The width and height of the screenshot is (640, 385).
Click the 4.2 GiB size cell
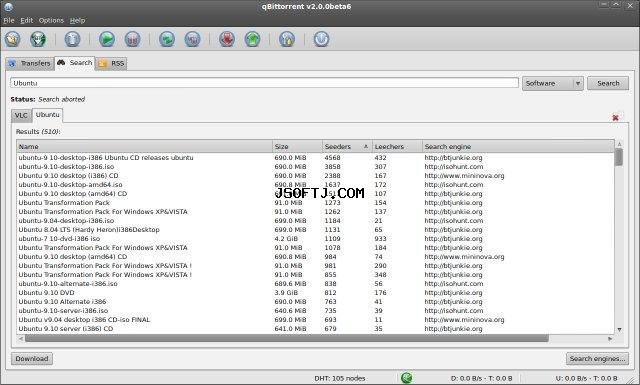[286, 238]
